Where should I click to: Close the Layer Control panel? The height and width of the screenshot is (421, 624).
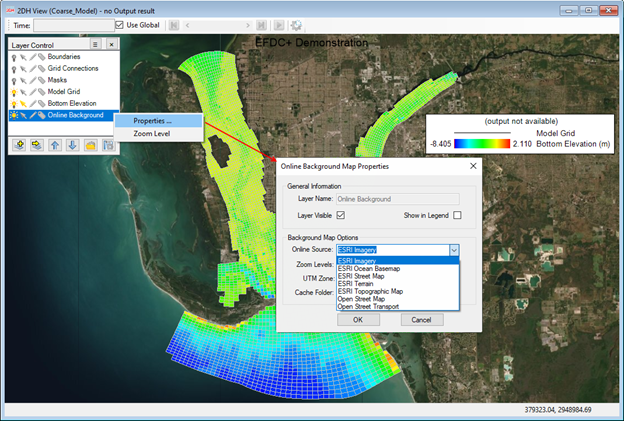(x=112, y=45)
